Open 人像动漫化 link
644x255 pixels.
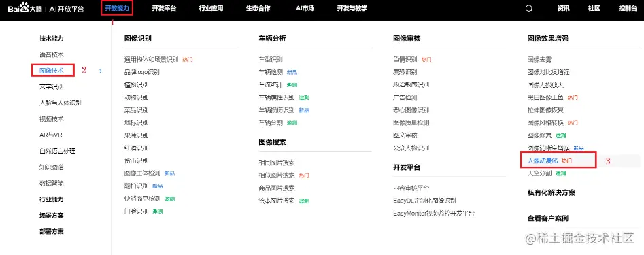[x=542, y=160]
